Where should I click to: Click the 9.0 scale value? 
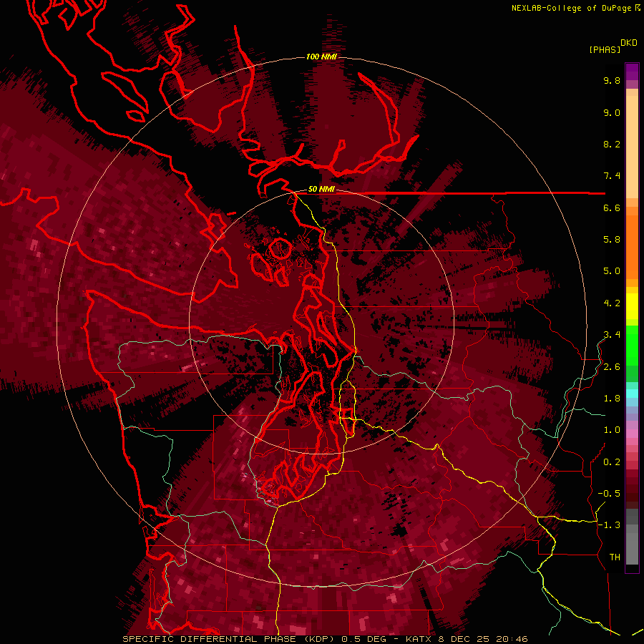(612, 112)
